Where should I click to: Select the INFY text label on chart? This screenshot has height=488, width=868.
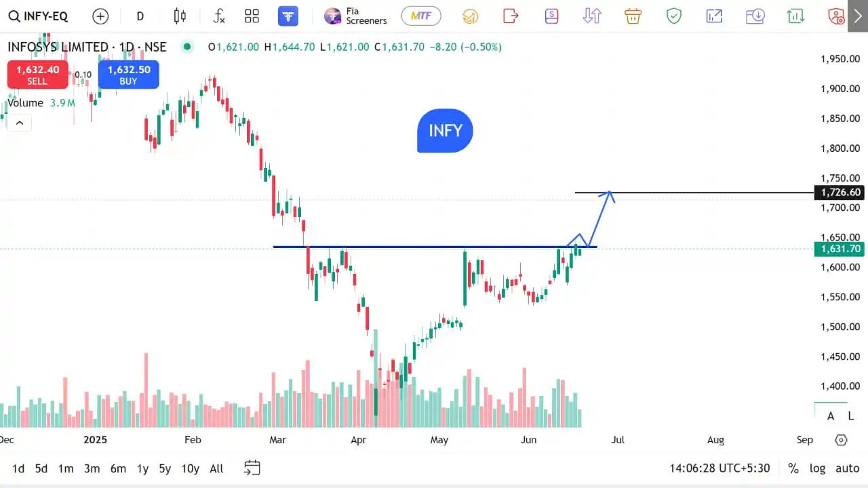445,130
